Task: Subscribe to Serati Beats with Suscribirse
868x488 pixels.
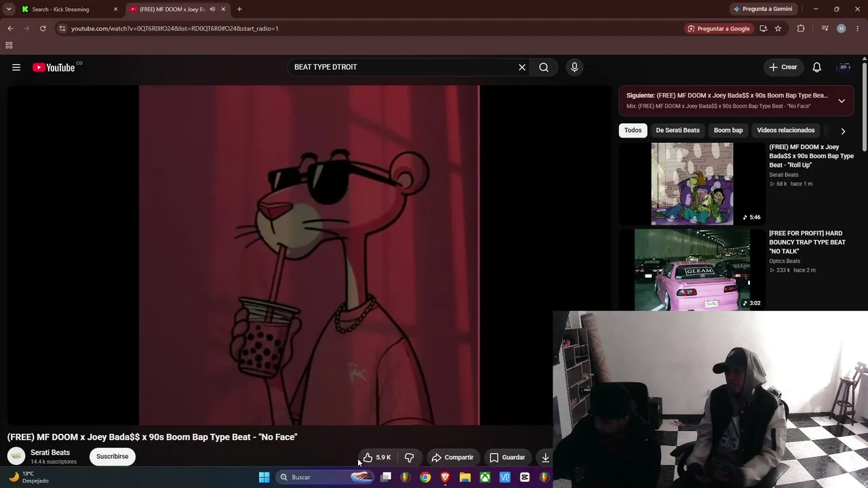Action: coord(112,457)
